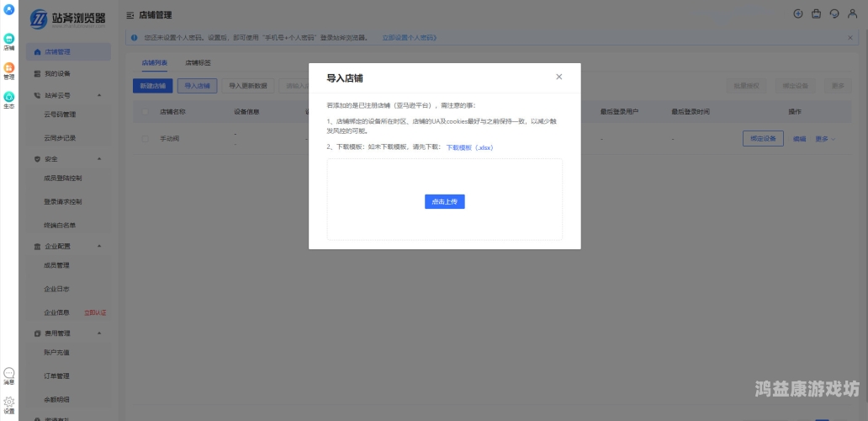This screenshot has width=868, height=421.
Task: Open 企业信息 in the sidebar
Action: tap(56, 312)
